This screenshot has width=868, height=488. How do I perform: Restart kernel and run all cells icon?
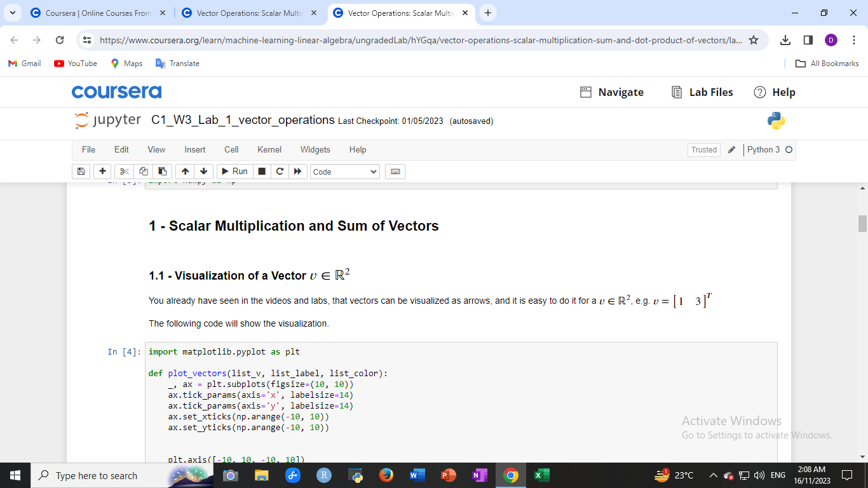(297, 172)
